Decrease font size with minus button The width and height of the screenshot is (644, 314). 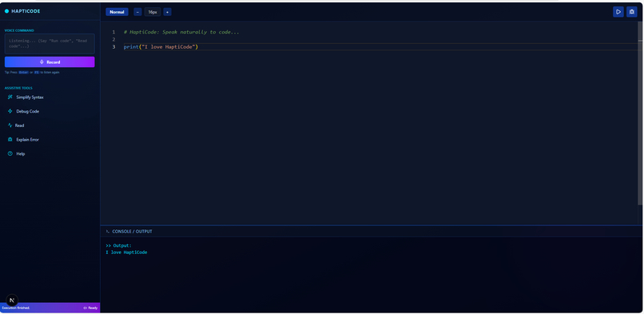pos(137,12)
